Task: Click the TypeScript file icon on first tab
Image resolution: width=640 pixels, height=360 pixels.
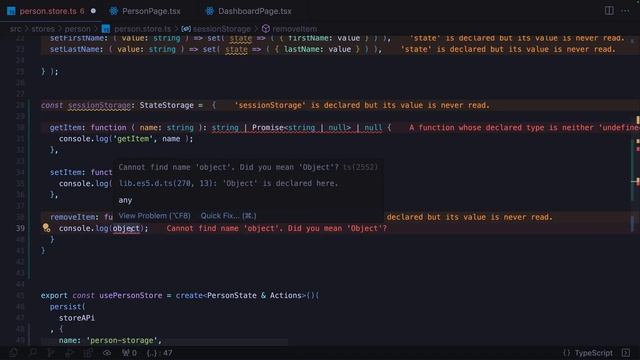Action: [11, 11]
